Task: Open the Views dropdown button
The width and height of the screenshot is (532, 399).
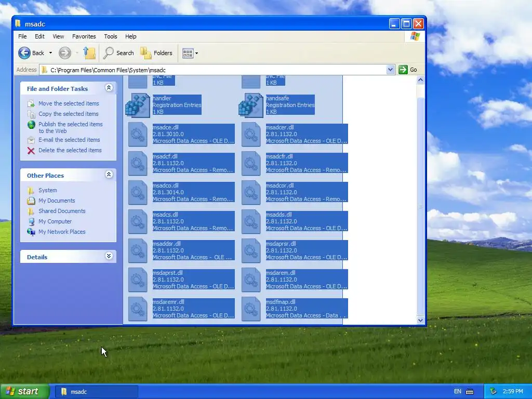Action: pos(190,54)
